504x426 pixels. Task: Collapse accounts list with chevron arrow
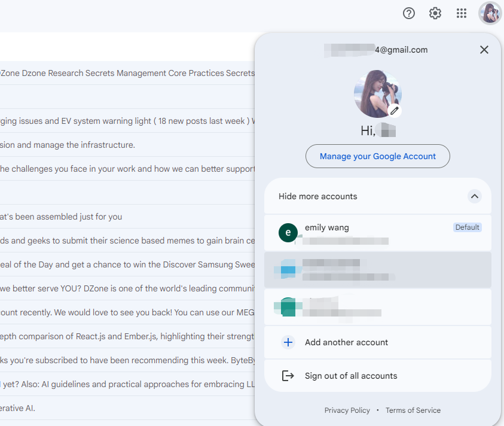point(474,196)
